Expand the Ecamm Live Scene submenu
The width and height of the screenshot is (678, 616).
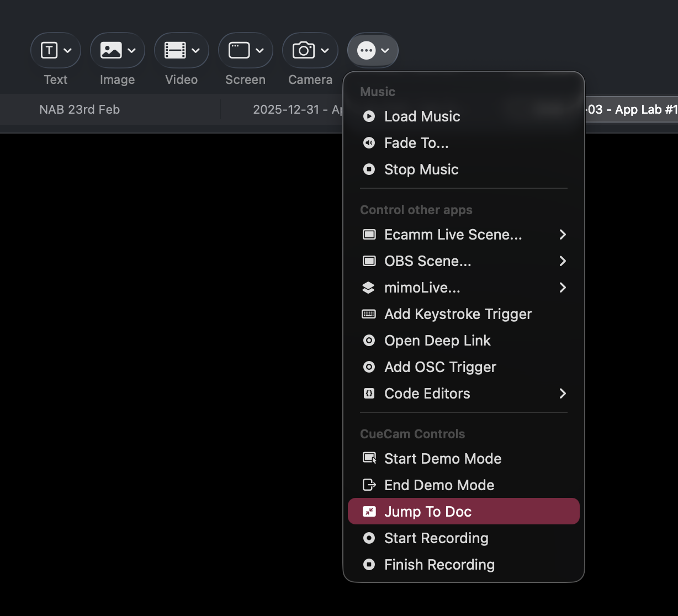click(562, 235)
